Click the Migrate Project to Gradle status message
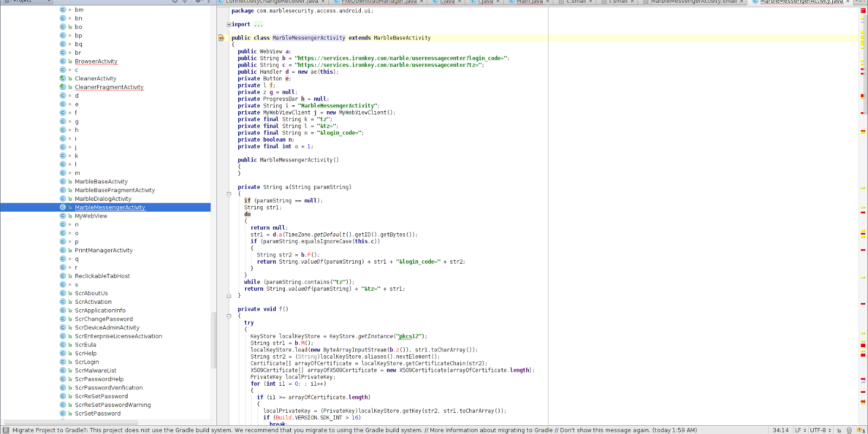 pyautogui.click(x=355, y=430)
